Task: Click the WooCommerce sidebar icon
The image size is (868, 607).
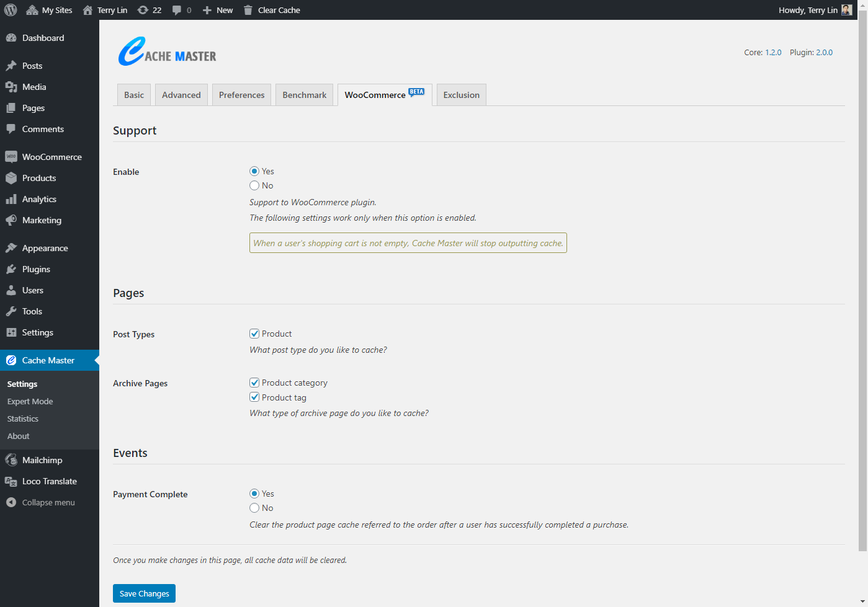Action: (x=11, y=157)
